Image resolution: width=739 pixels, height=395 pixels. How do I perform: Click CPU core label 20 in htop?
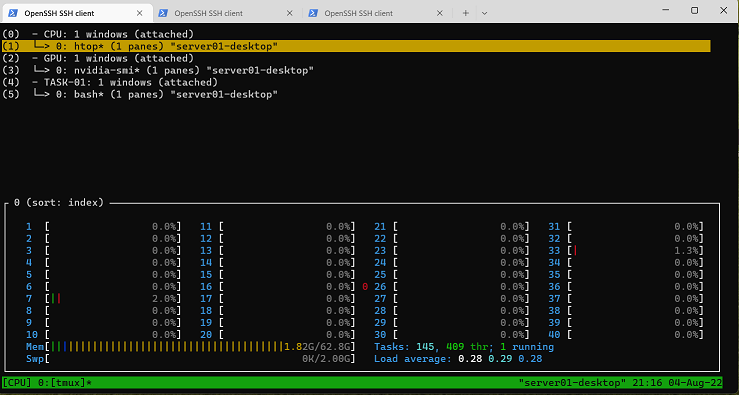click(x=206, y=335)
